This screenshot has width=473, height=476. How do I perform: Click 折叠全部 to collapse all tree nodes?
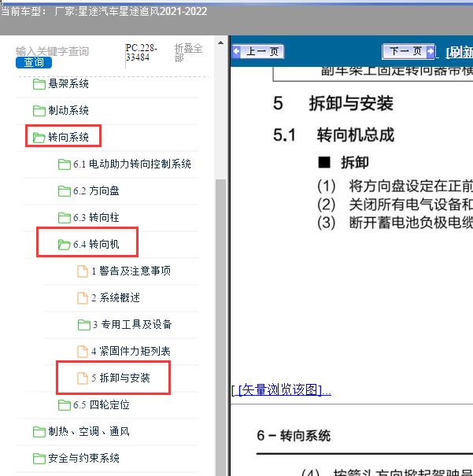188,53
